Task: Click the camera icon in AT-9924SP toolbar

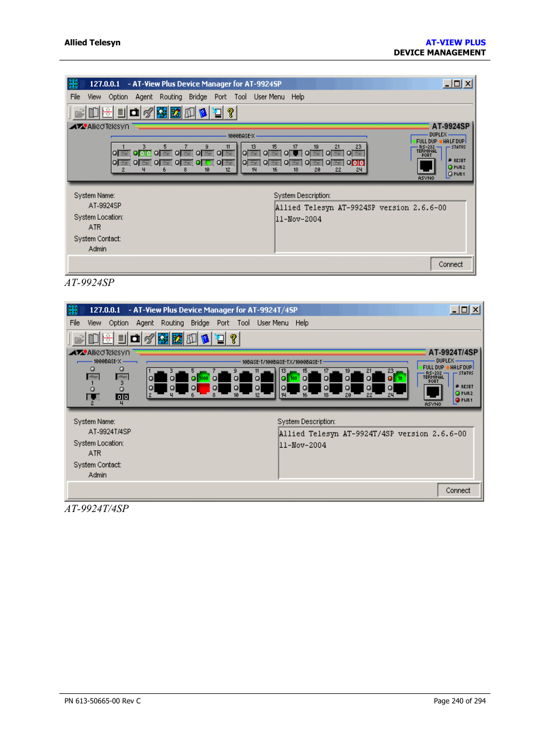Action: (134, 112)
